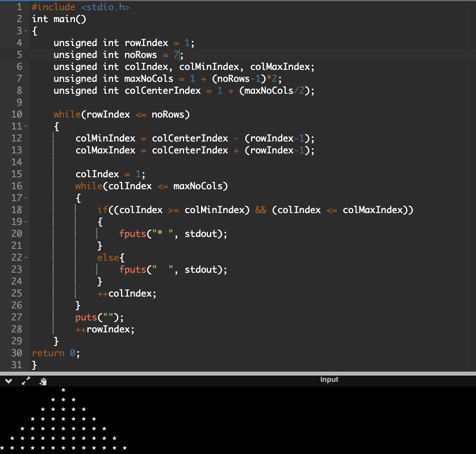
Task: Click the colCenterIndex assignment on line 8
Action: click(184, 90)
